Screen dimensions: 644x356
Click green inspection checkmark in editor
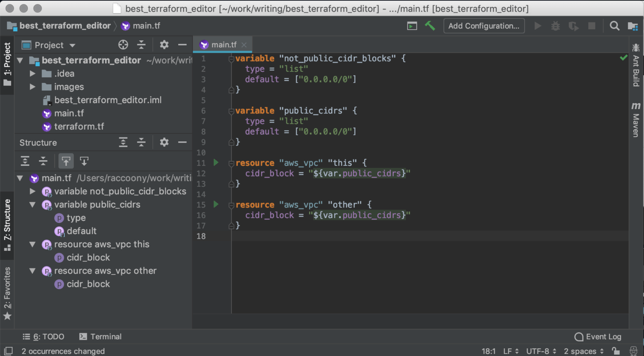click(623, 58)
